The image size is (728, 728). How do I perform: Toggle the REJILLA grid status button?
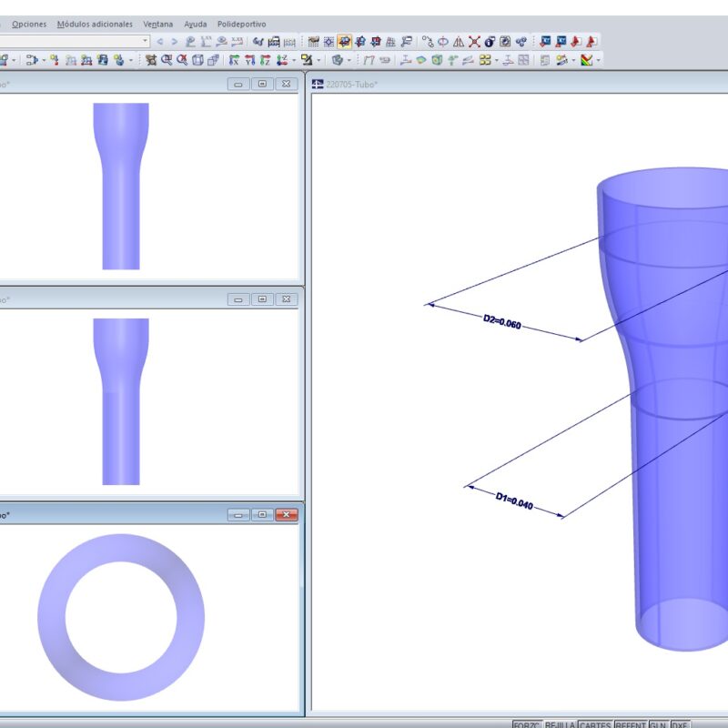click(560, 724)
